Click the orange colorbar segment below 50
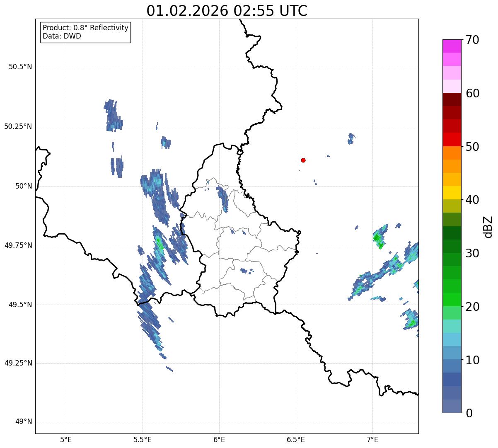Viewport: 498px width, 448px height. [452, 153]
